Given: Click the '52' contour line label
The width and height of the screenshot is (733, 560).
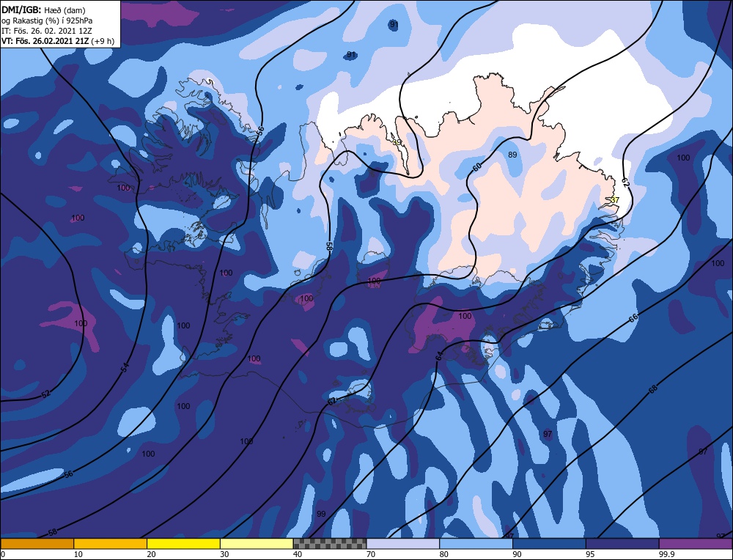Looking at the screenshot, I should point(45,394).
